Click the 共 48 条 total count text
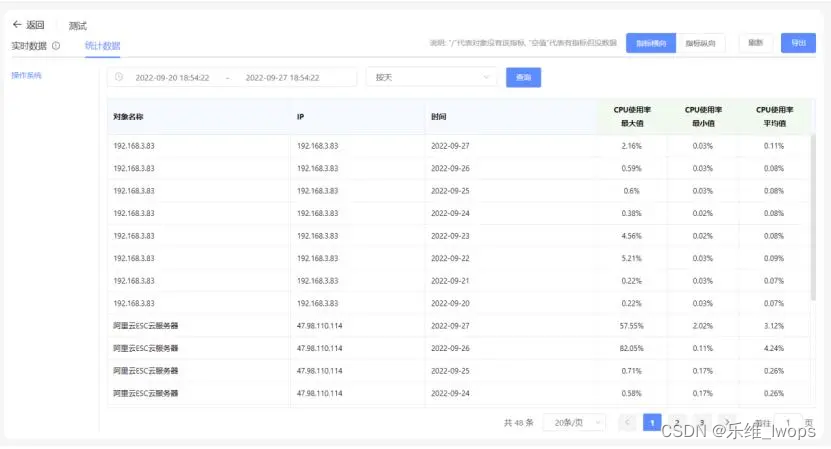The image size is (831, 449). point(518,422)
